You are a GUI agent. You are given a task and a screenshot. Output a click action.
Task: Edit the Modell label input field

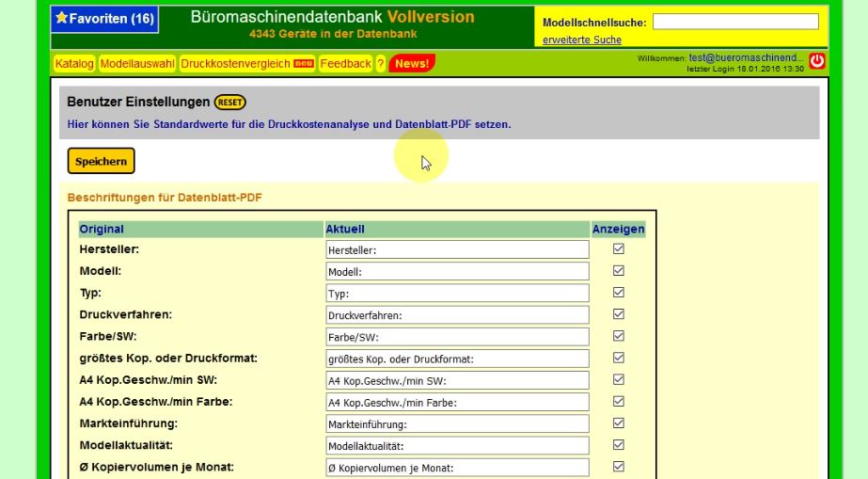point(457,271)
